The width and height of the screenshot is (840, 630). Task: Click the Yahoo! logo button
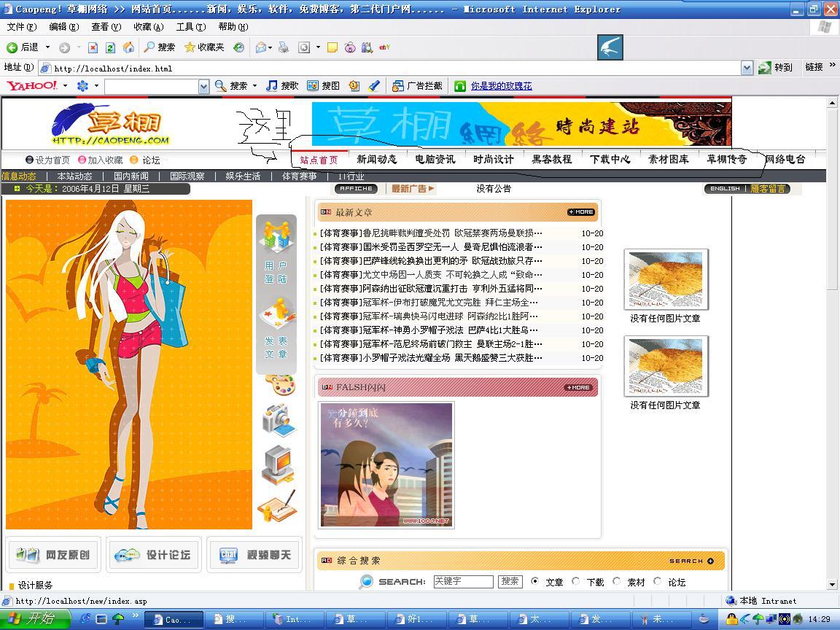click(x=32, y=86)
